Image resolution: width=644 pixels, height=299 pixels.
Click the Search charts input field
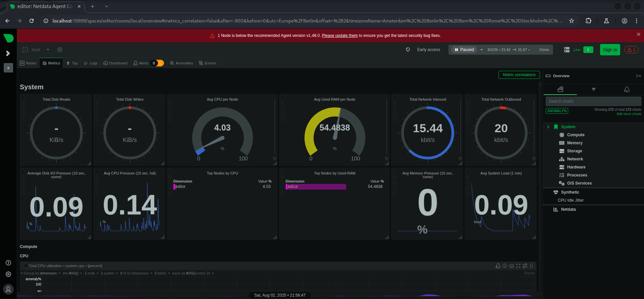click(593, 101)
